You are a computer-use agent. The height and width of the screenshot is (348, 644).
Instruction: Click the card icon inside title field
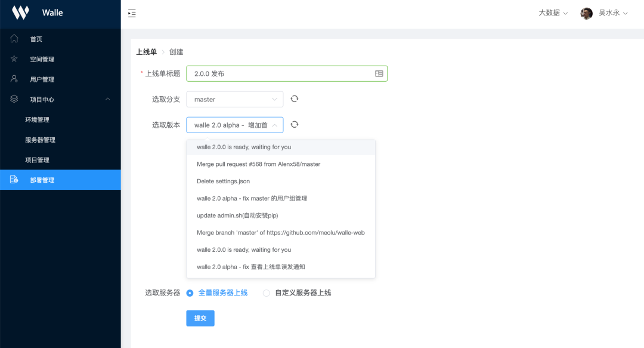point(379,73)
